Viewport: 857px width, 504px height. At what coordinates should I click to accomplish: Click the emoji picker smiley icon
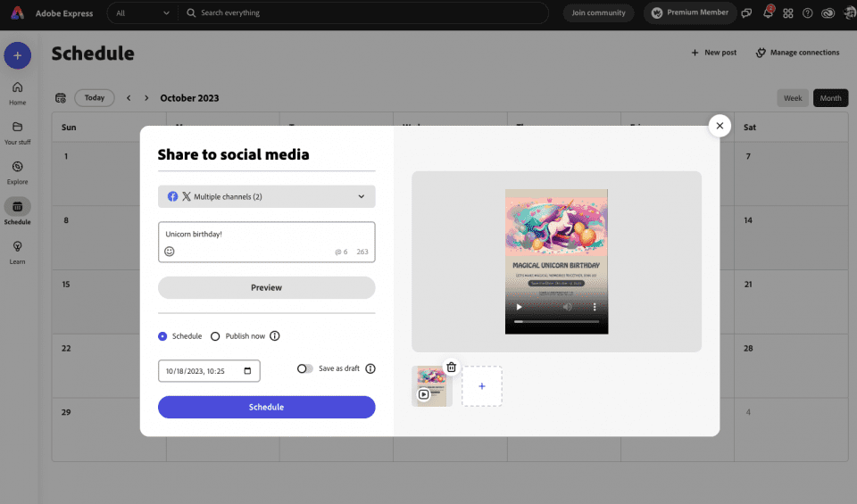click(170, 252)
